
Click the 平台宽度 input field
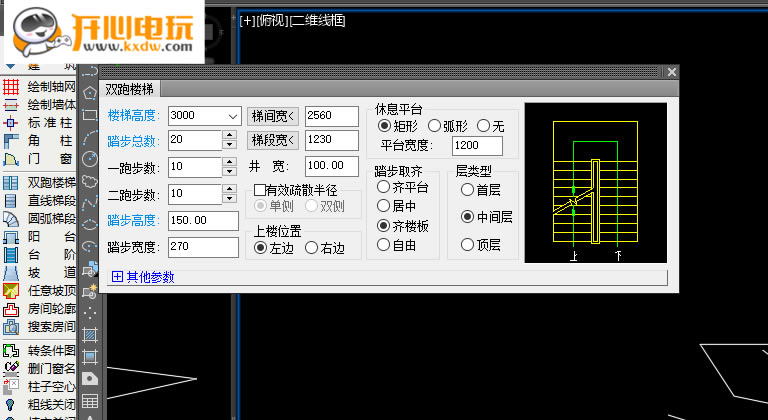click(477, 146)
